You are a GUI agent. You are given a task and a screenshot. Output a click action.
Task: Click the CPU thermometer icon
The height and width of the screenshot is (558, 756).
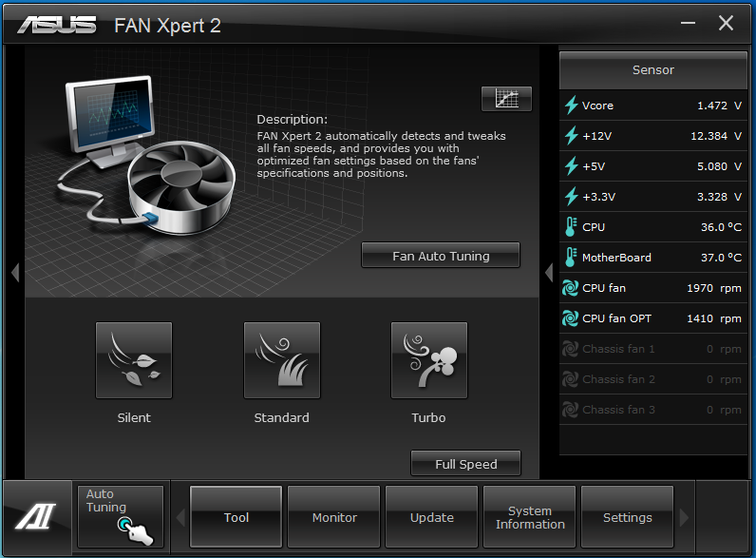571,227
